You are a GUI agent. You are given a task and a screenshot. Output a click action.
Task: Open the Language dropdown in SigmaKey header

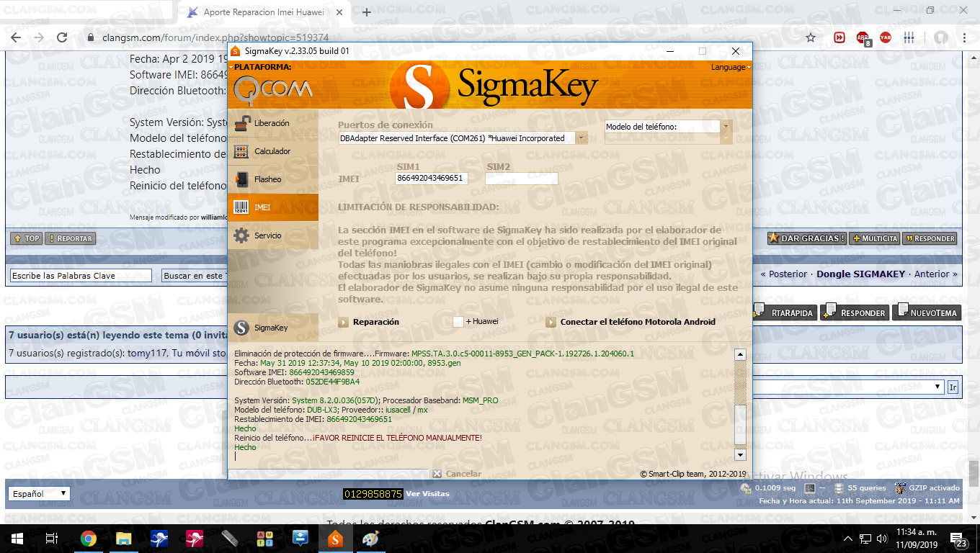(x=731, y=67)
